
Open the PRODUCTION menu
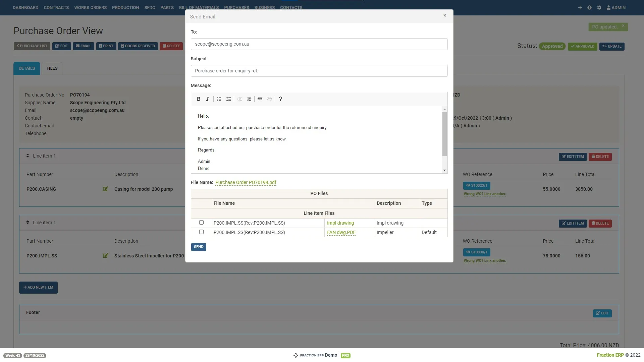pyautogui.click(x=125, y=7)
